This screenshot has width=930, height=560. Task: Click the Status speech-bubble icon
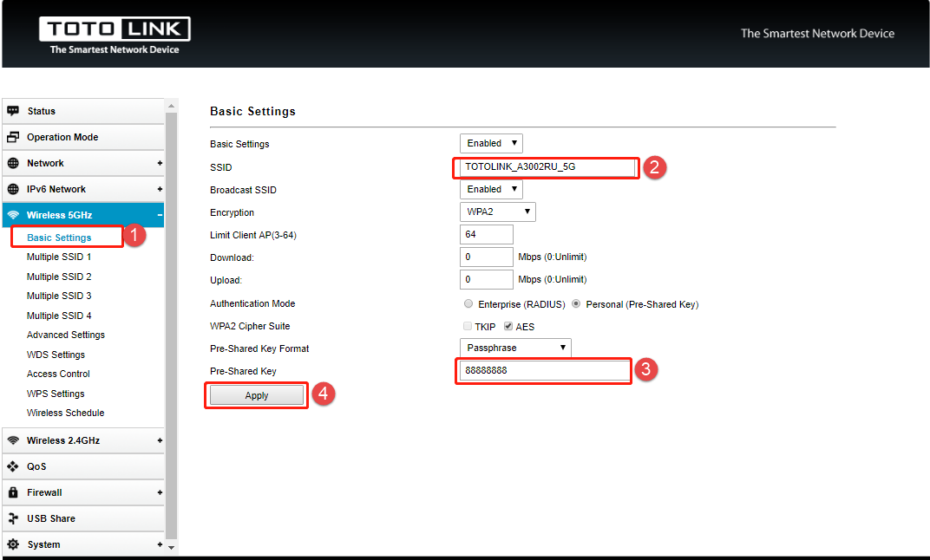point(13,111)
